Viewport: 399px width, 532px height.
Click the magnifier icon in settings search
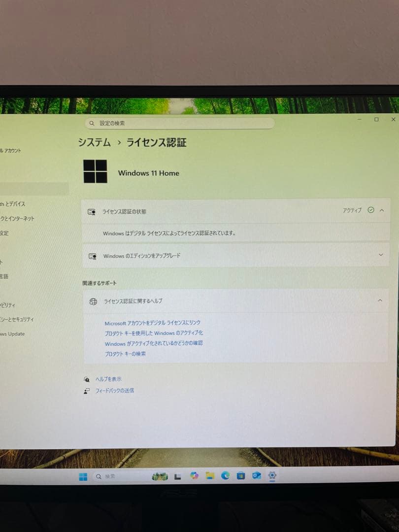click(x=92, y=124)
